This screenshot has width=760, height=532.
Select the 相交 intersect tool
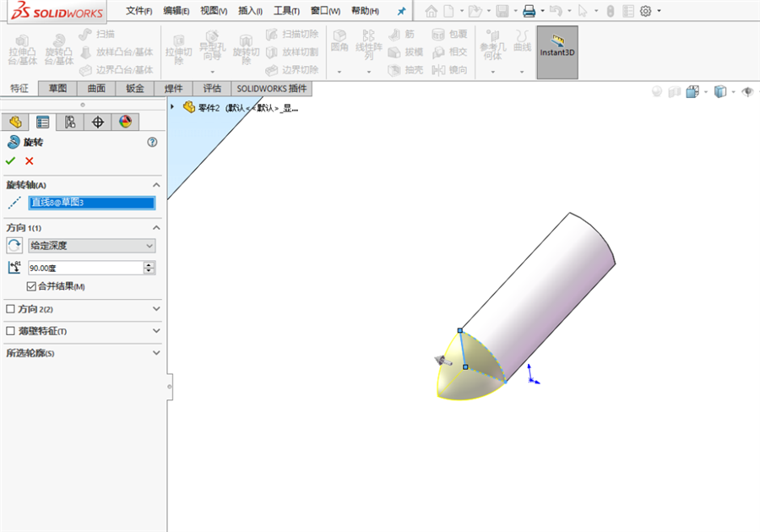coord(449,52)
